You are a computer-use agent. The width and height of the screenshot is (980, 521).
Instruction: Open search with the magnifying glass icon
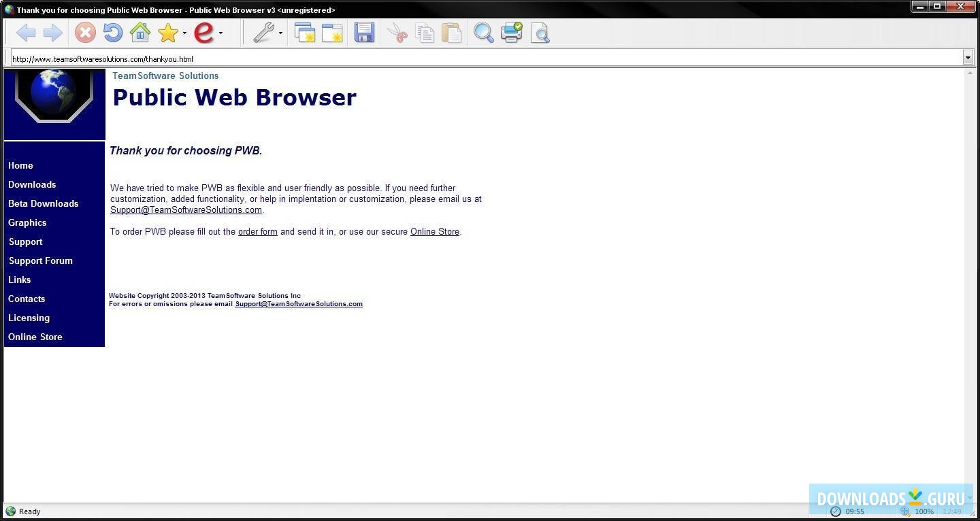483,32
